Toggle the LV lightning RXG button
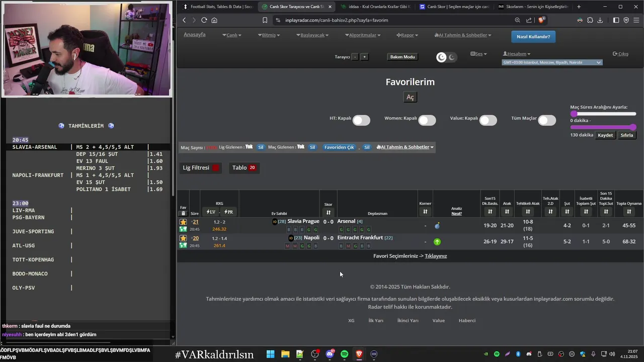Image resolution: width=644 pixels, height=362 pixels. (x=210, y=212)
